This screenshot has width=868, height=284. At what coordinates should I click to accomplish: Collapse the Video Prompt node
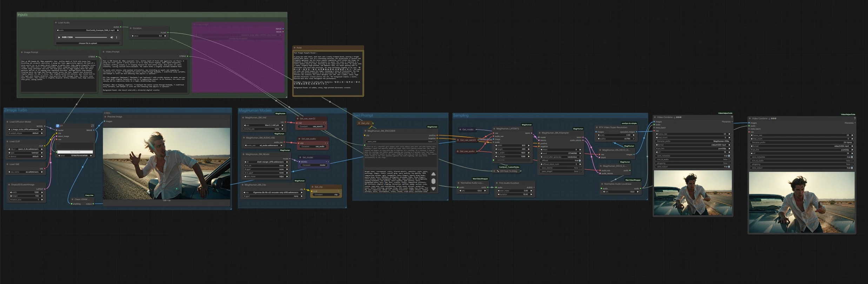(x=104, y=52)
